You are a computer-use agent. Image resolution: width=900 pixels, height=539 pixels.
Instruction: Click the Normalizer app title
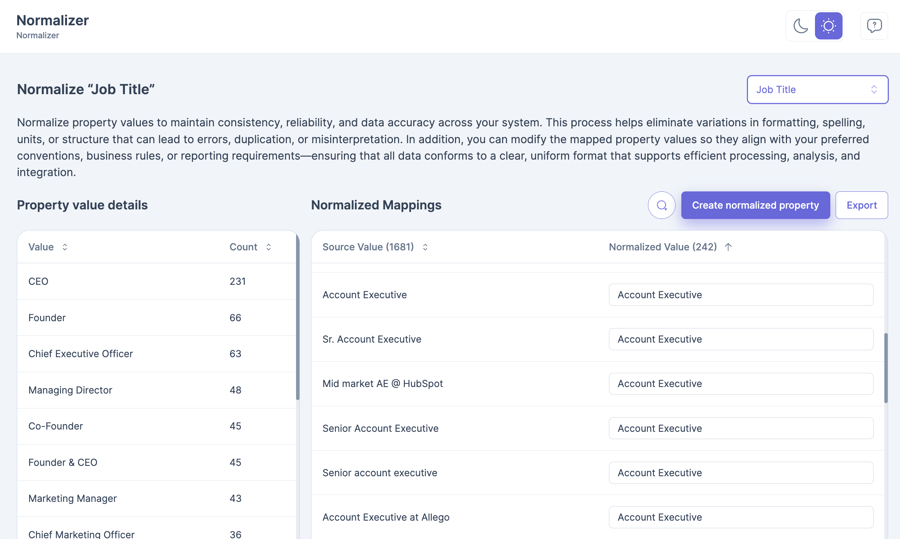click(x=52, y=20)
